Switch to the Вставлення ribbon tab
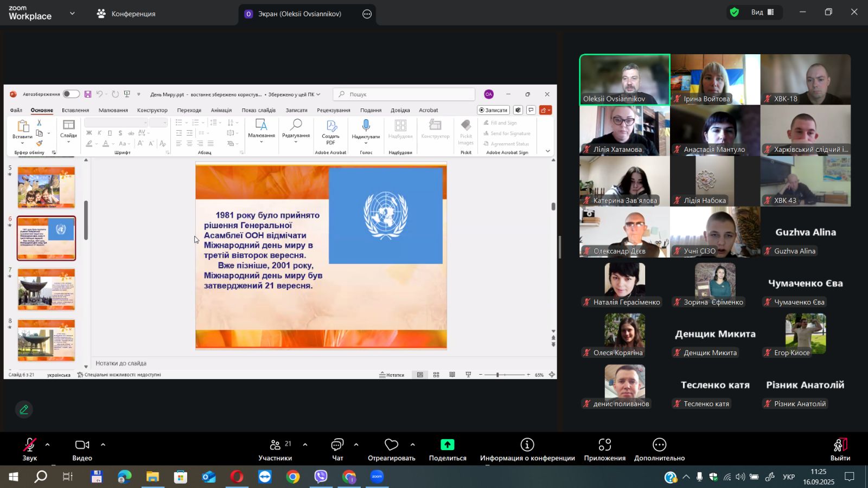Viewport: 868px width, 488px height. (x=75, y=110)
